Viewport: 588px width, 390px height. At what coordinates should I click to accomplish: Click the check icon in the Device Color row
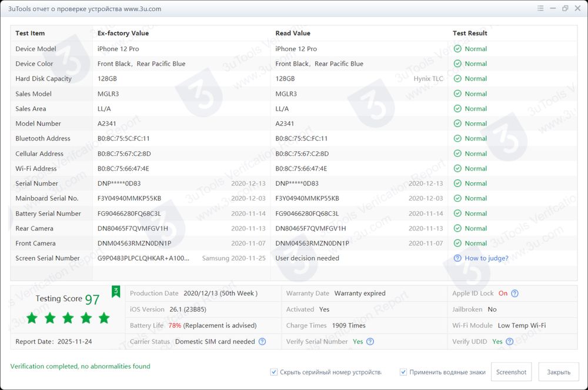pos(457,64)
